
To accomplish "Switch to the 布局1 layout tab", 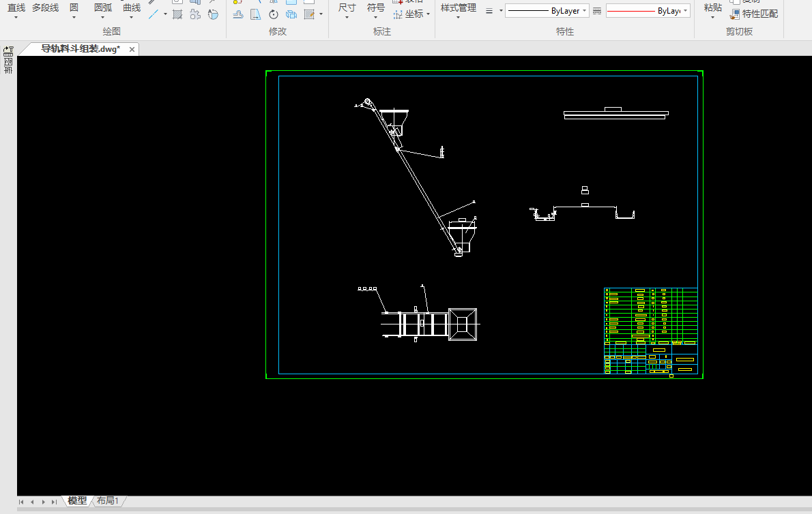I will tap(108, 500).
